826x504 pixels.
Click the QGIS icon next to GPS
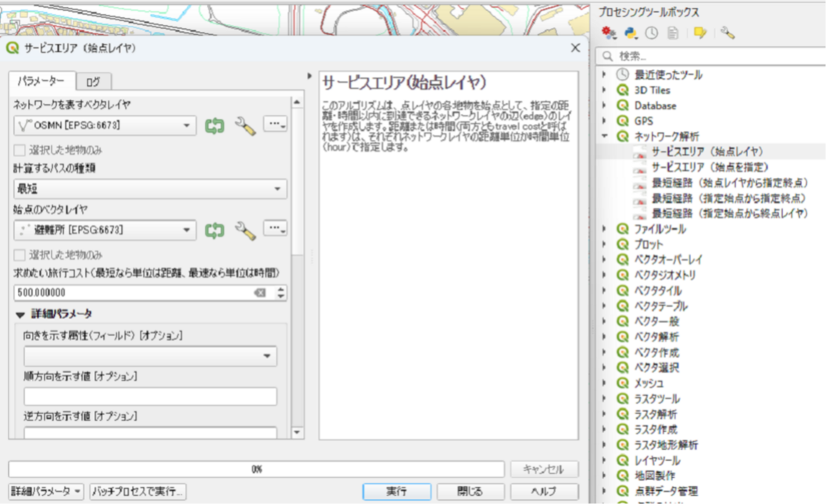(x=623, y=121)
